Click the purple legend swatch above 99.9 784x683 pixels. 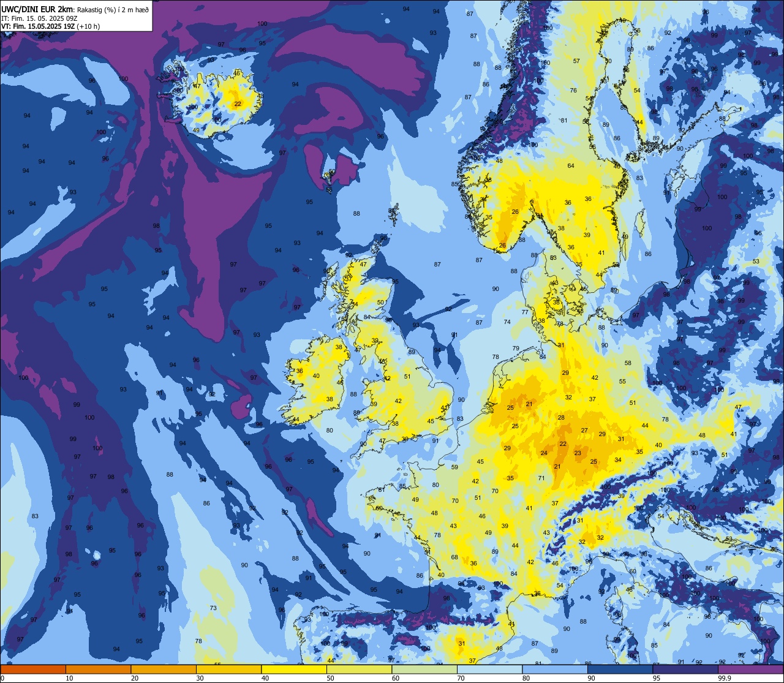point(750,669)
